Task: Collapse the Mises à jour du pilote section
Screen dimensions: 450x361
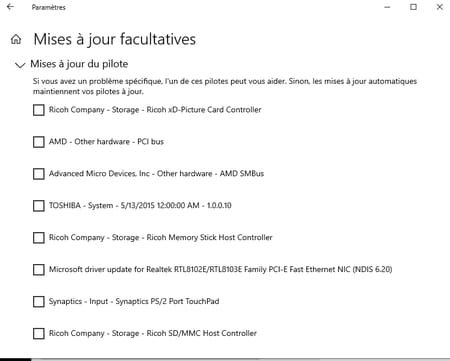Action: (20, 65)
